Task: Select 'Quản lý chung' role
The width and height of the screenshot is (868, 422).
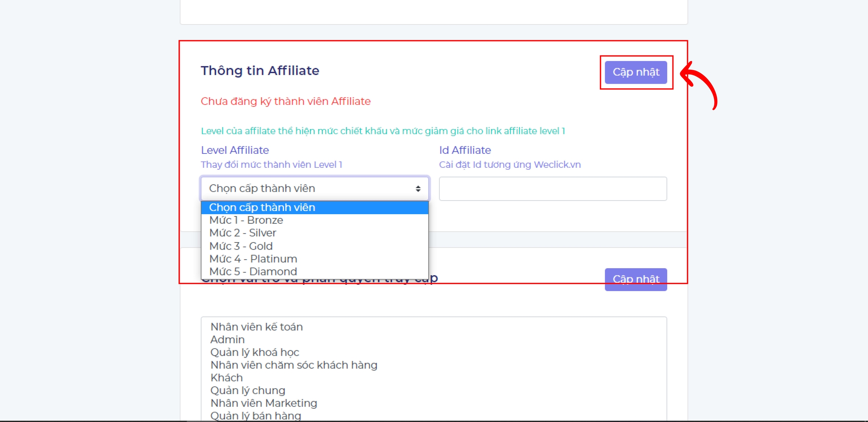Action: pyautogui.click(x=248, y=390)
